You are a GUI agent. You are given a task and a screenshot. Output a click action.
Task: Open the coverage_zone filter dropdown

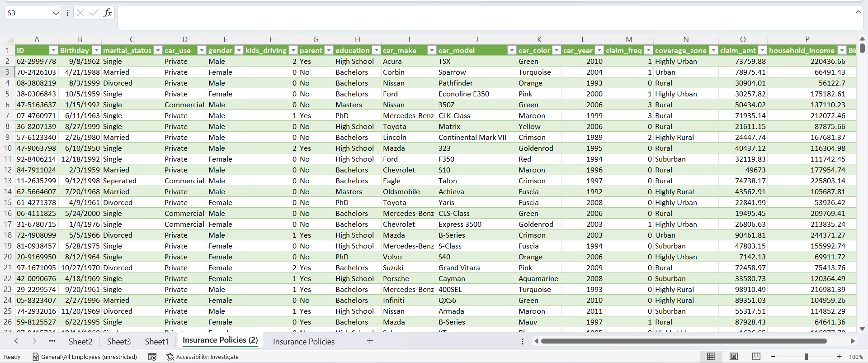tap(713, 50)
